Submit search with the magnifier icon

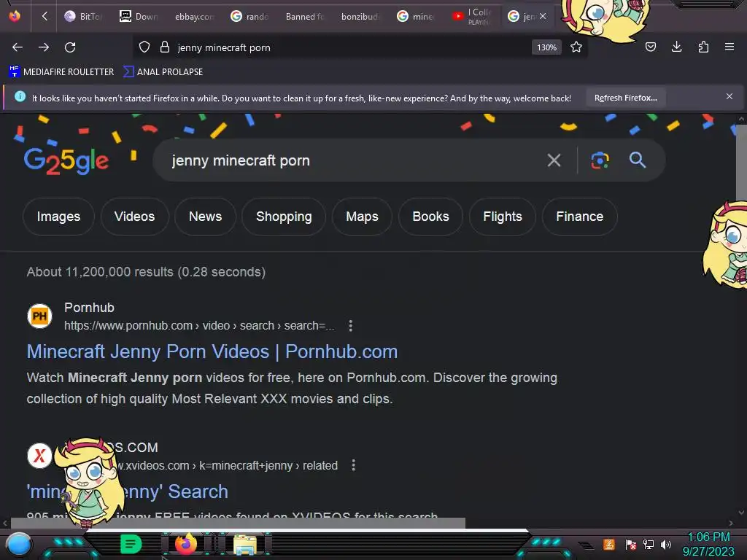[x=637, y=160]
